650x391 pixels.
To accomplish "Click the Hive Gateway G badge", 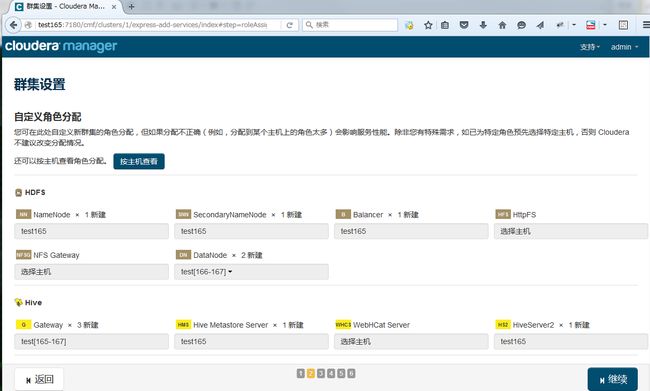I will tap(23, 324).
